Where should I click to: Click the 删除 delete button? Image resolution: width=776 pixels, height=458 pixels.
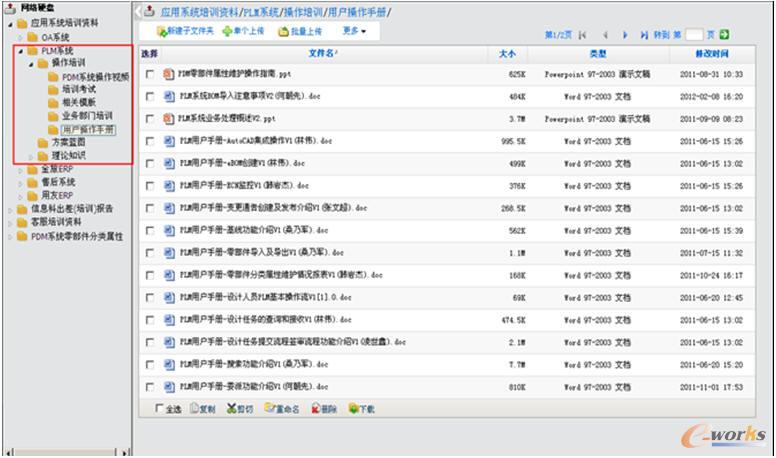324,408
